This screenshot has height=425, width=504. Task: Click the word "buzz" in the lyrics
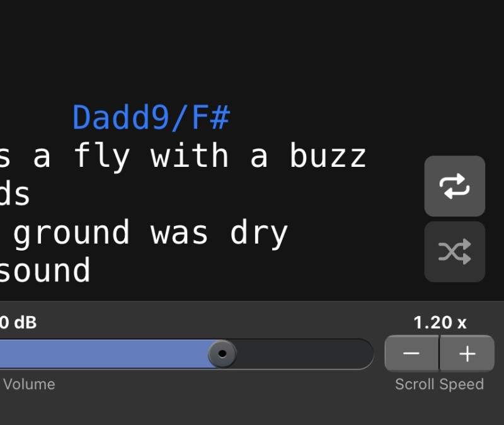click(328, 156)
